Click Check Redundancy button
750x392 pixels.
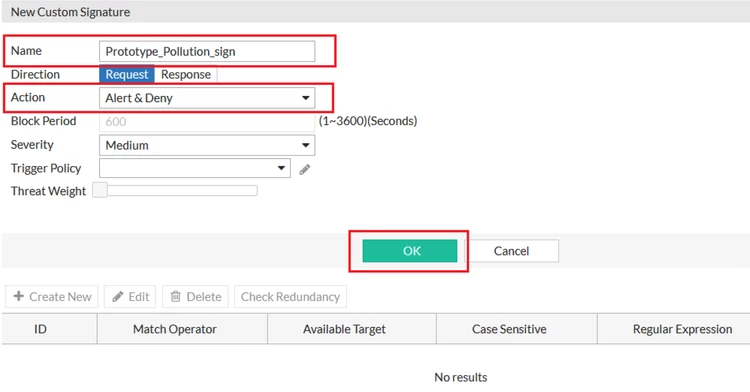(x=290, y=297)
